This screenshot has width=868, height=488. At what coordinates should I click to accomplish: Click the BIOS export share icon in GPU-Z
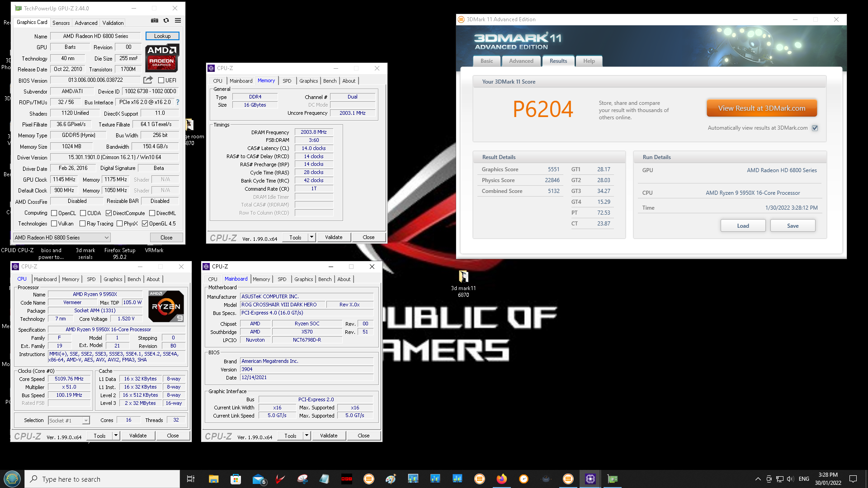pos(148,80)
